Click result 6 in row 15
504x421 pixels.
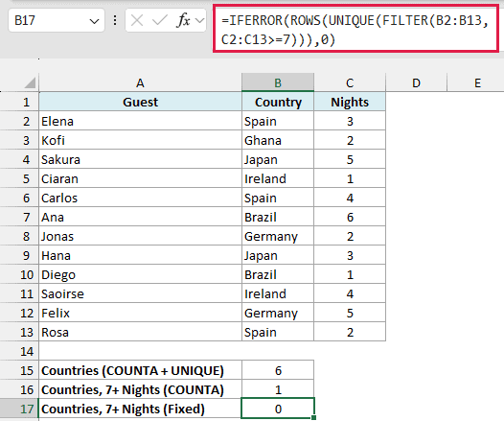[278, 370]
